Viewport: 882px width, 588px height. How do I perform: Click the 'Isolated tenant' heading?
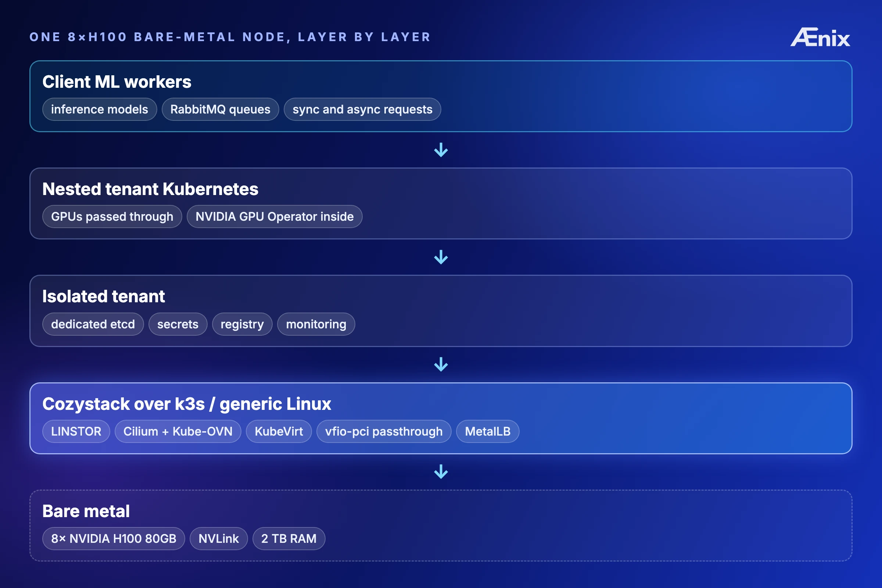pyautogui.click(x=104, y=296)
